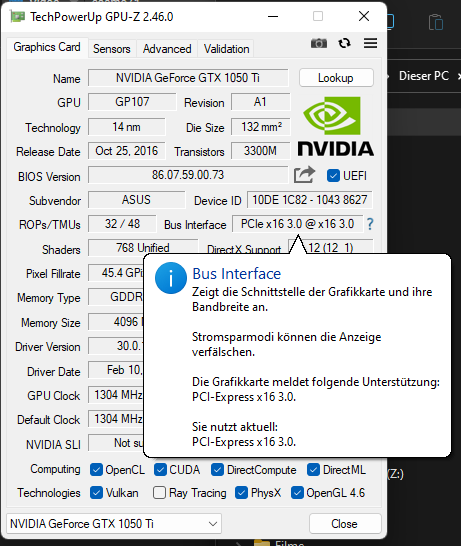The image size is (461, 546).
Task: Click Dieser PC in Explorer breadcrumb
Action: tap(424, 76)
